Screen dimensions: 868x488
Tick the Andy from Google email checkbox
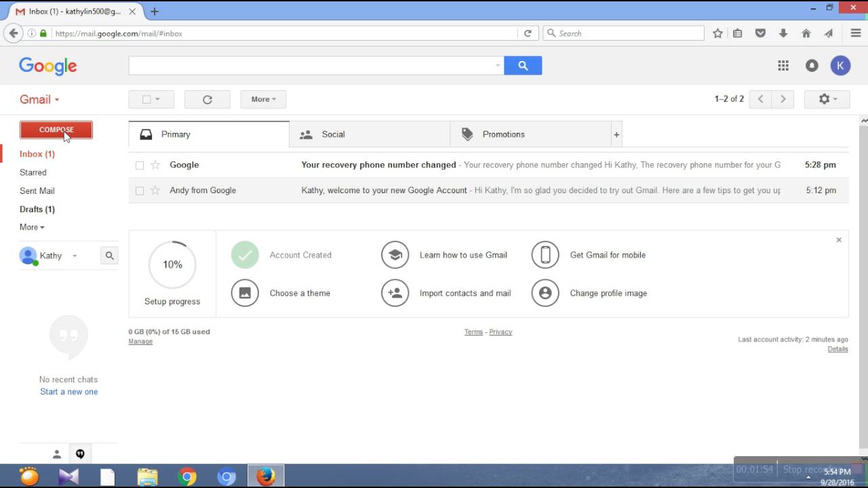pos(140,191)
